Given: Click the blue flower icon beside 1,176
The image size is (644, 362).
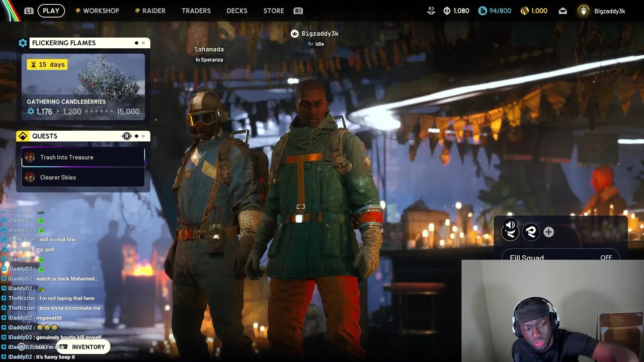Looking at the screenshot, I should (31, 112).
